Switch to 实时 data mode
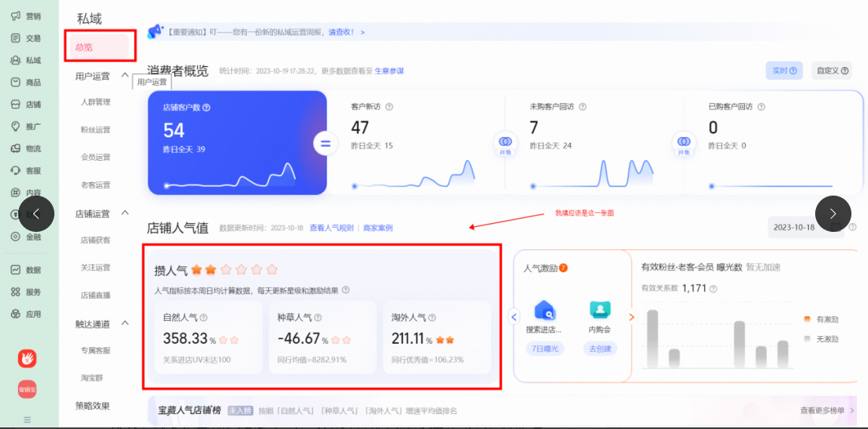Screen dimensions: 868x429 784,71
